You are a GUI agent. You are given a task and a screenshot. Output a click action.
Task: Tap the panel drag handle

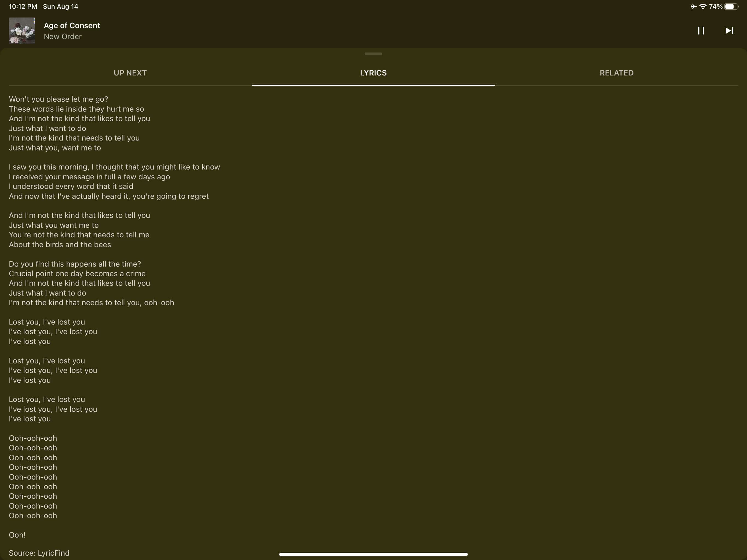pos(373,54)
